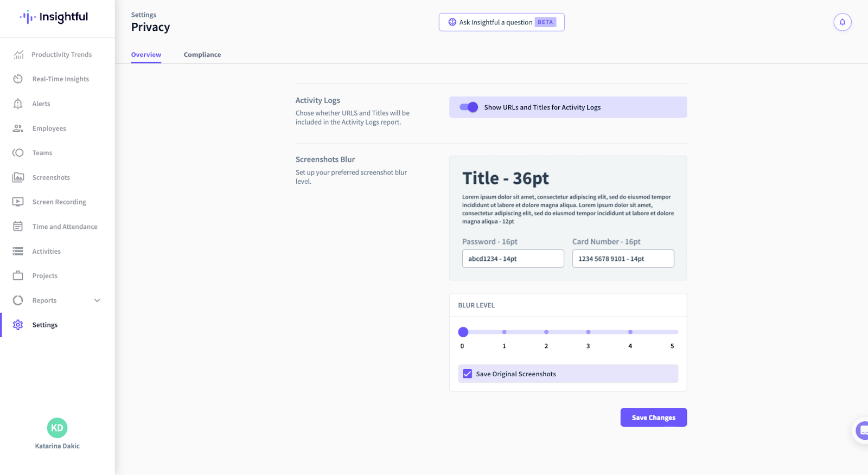Click the BLUR LEVEL panel header

coord(476,305)
